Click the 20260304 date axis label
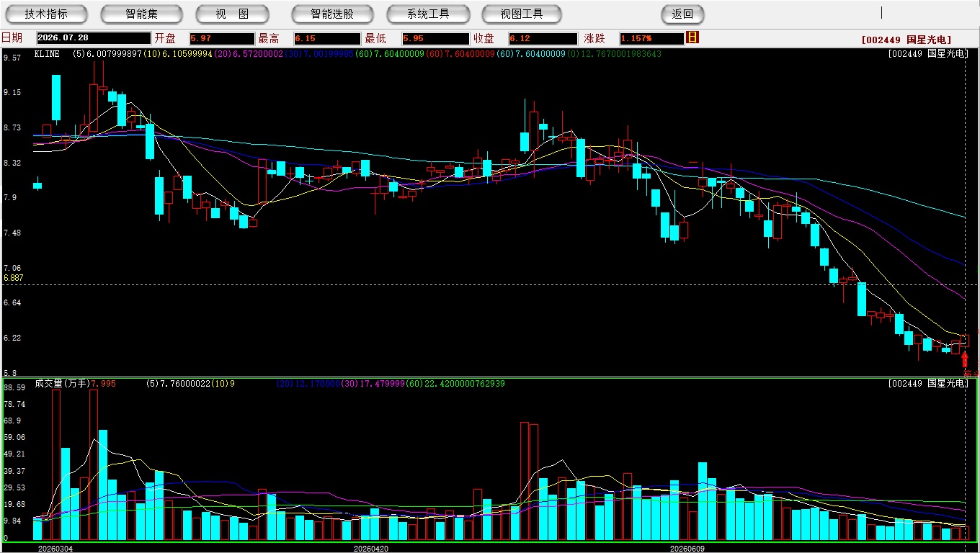Screen dimensions: 980x553 pos(55,549)
